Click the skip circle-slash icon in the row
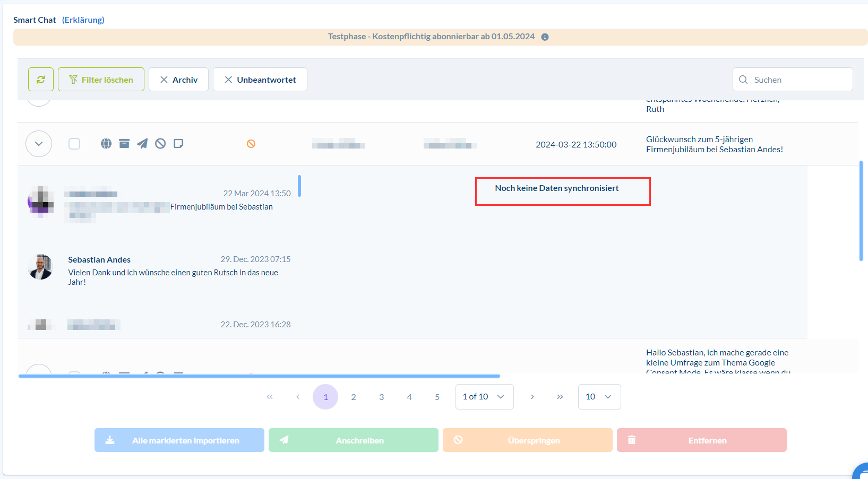 (x=160, y=143)
